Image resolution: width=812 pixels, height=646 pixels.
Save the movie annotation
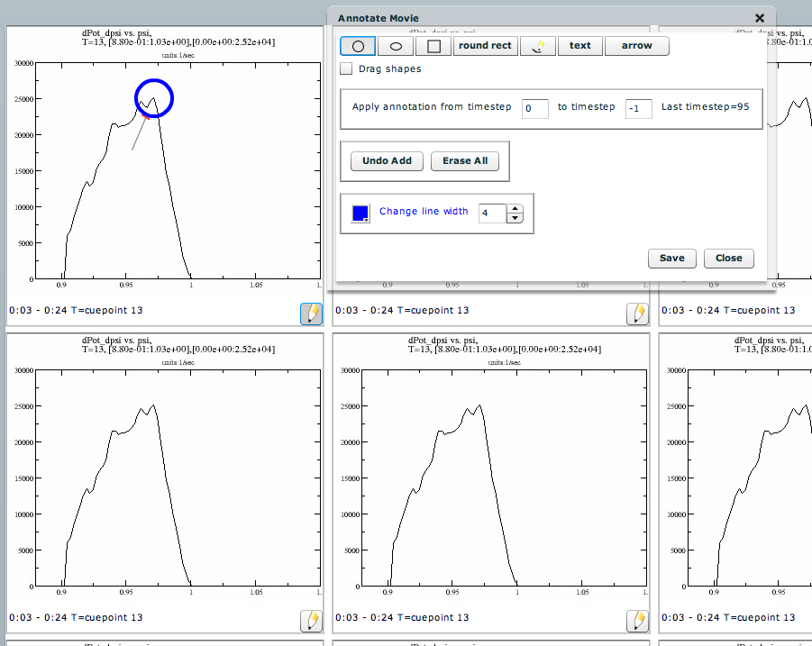(x=672, y=259)
